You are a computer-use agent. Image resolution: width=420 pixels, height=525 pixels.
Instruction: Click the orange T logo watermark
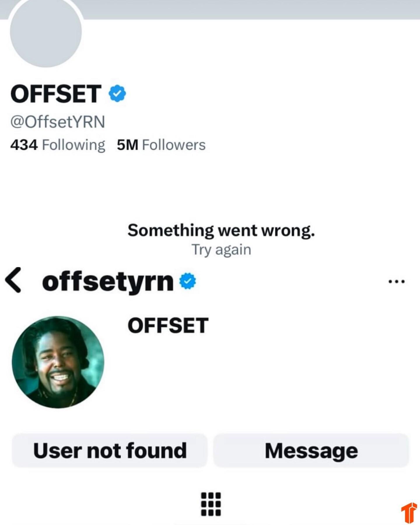(409, 513)
